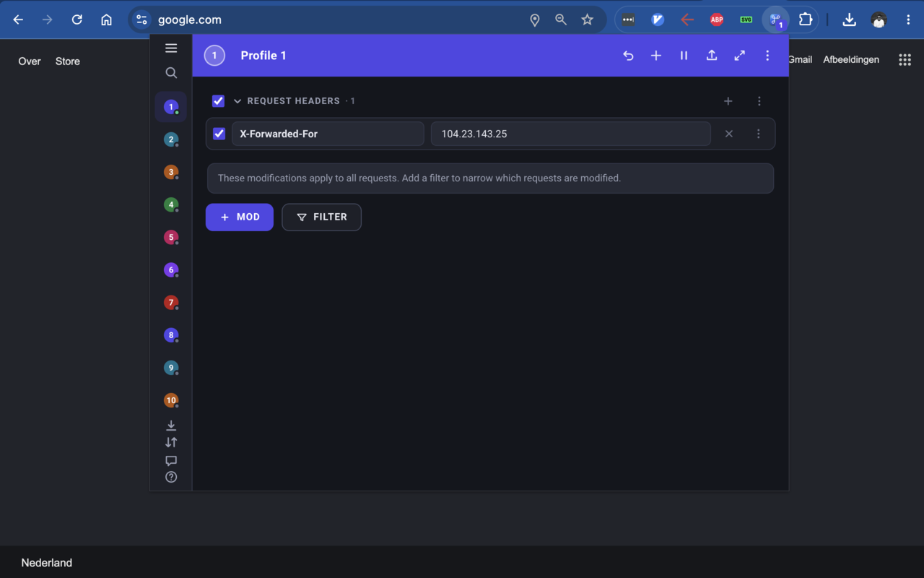
Task: Click the dark ellipsis extension icon
Action: click(x=628, y=20)
